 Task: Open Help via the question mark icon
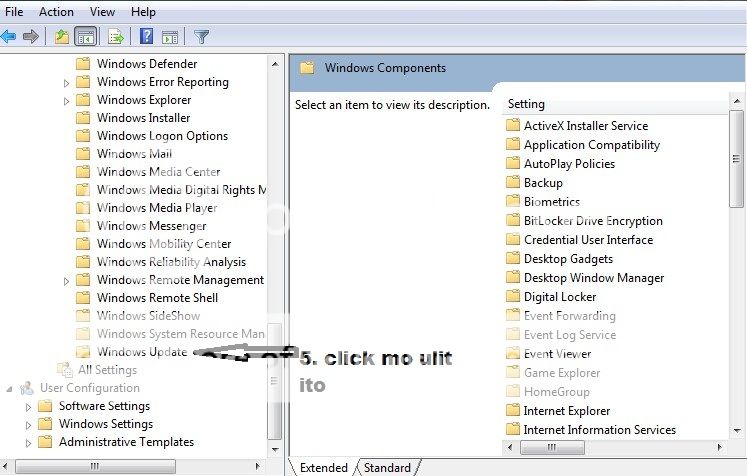[x=147, y=37]
